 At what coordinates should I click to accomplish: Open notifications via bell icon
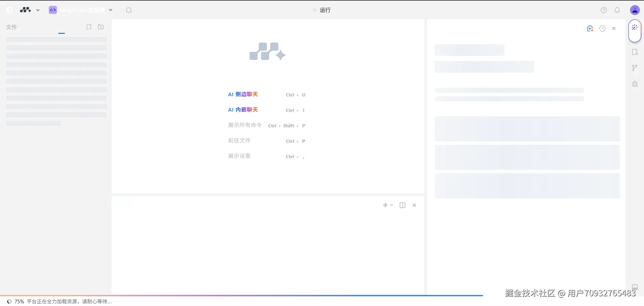(x=618, y=10)
